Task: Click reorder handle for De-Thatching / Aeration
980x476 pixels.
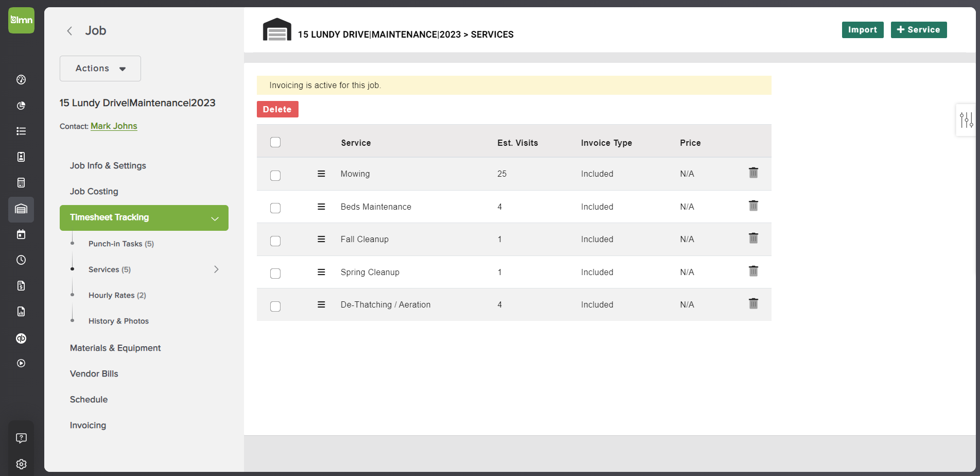Action: pyautogui.click(x=321, y=304)
